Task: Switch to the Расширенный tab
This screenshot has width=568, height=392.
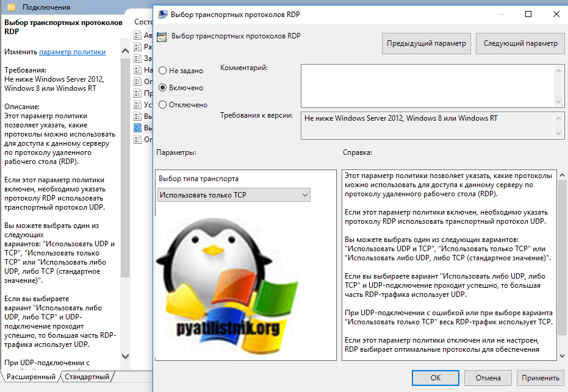Action: tap(31, 377)
